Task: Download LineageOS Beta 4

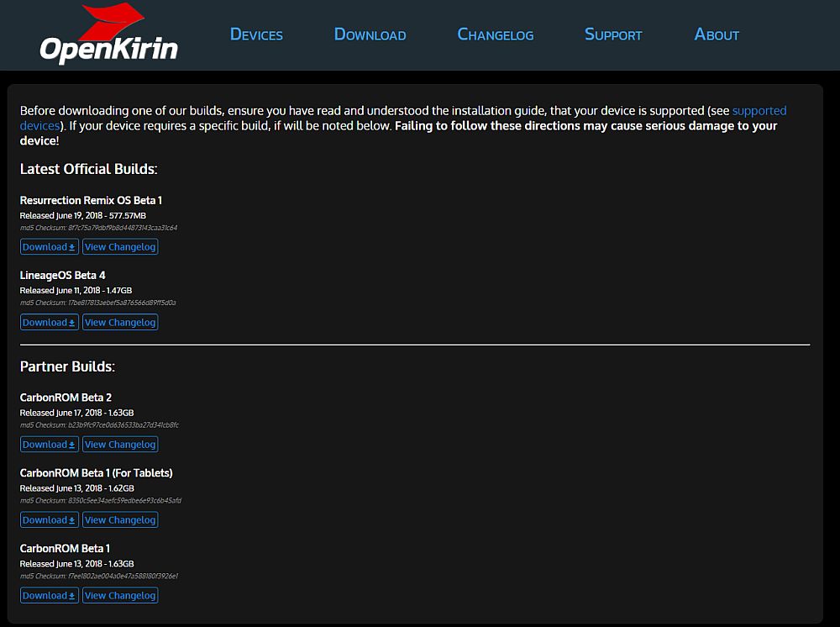Action: [x=50, y=322]
